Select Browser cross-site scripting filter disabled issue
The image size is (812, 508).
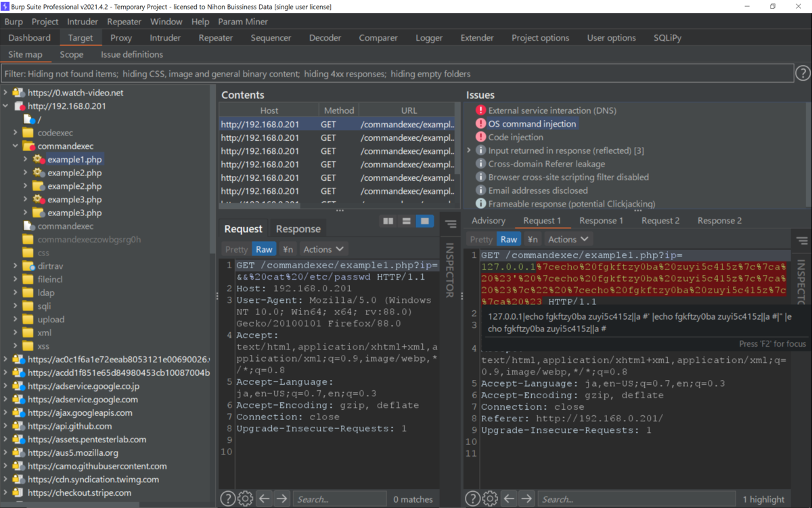(x=568, y=177)
